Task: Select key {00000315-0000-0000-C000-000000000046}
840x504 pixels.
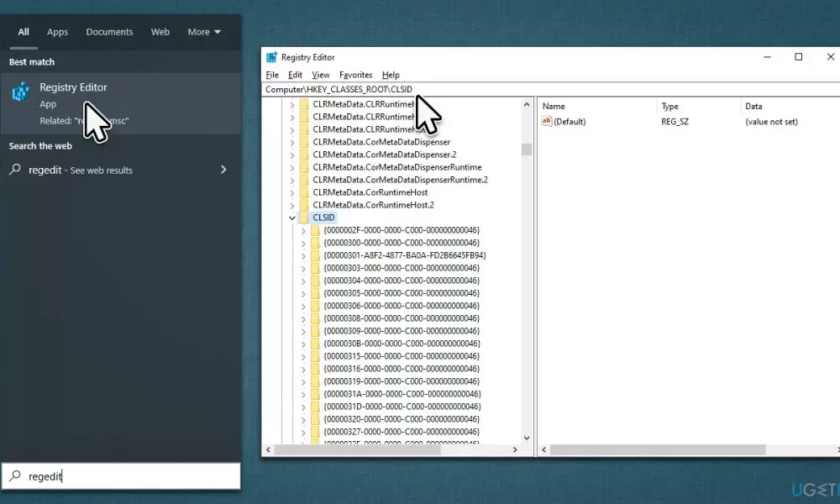Action: pyautogui.click(x=402, y=355)
